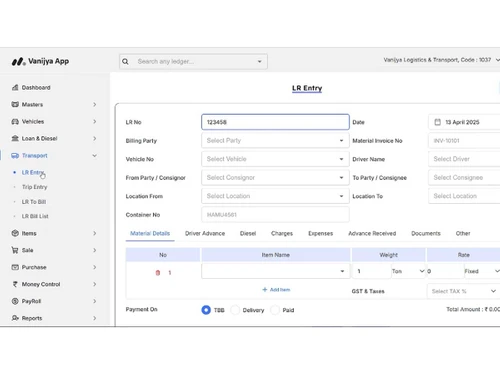Switch to the Material Details tab
The width and height of the screenshot is (500, 375).
point(150,233)
